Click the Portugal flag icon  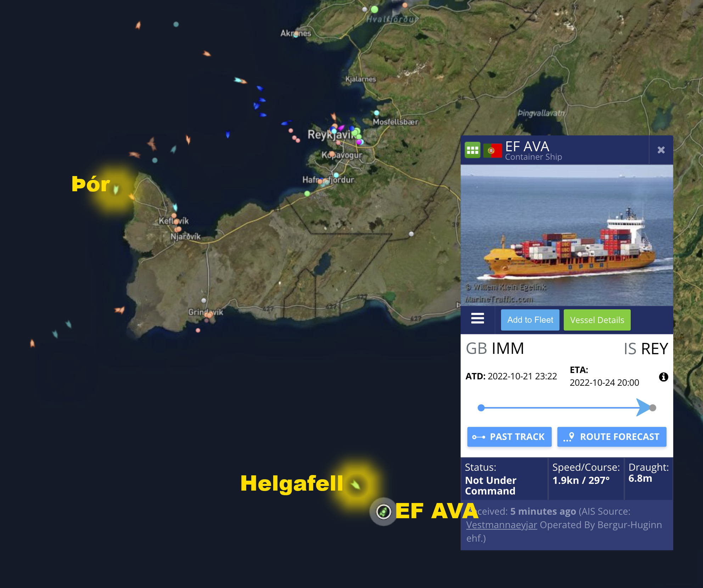pos(493,151)
